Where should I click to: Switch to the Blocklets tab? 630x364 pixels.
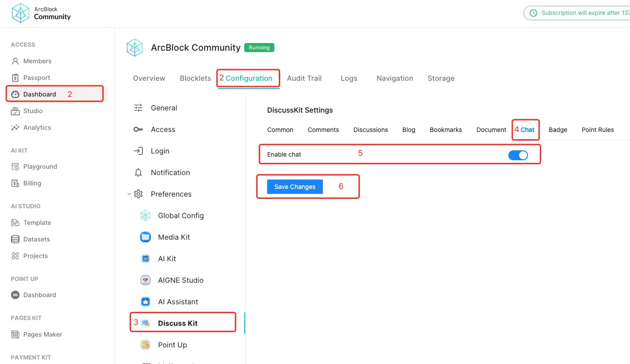coord(195,78)
